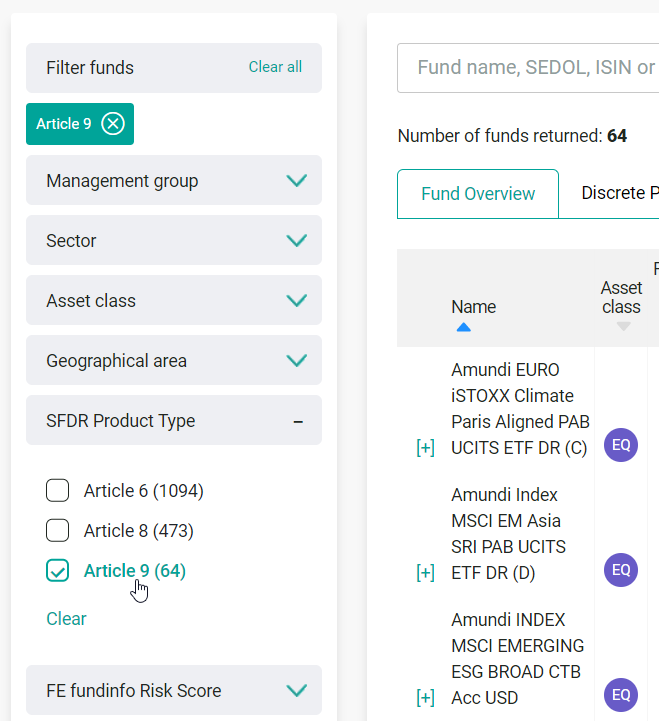Uncheck the Article 9 checkbox

(x=58, y=571)
